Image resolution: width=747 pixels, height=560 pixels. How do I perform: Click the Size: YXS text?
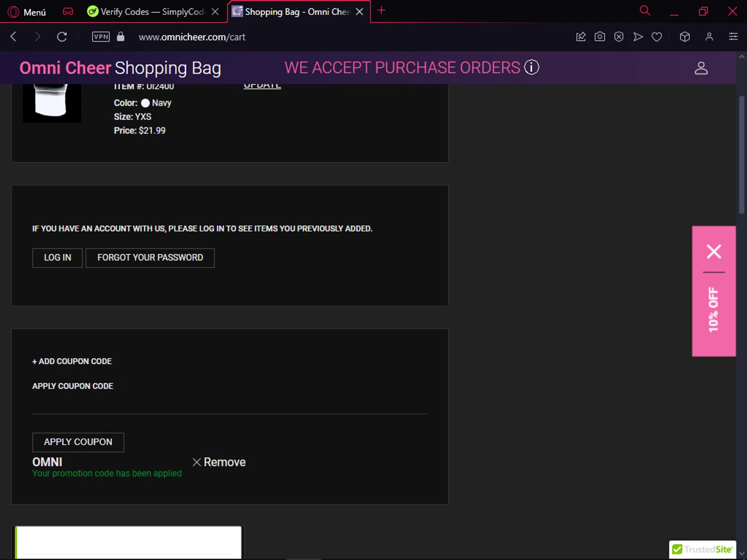[x=132, y=116]
